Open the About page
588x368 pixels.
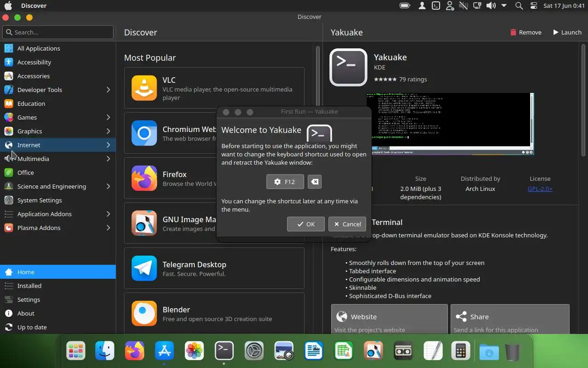click(58, 313)
